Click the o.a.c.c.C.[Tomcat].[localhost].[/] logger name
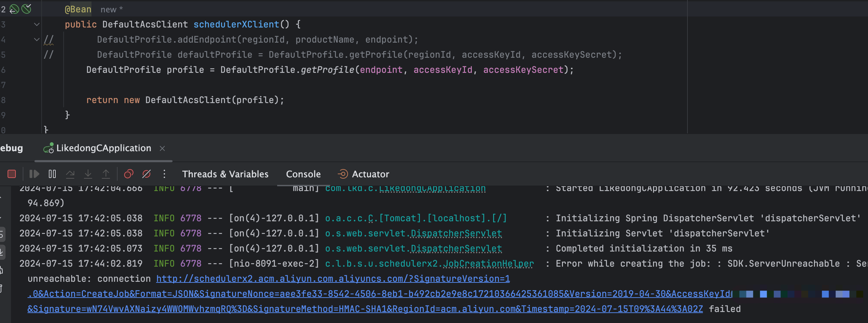Screen dimensions: 868x323 pyautogui.click(x=416, y=218)
